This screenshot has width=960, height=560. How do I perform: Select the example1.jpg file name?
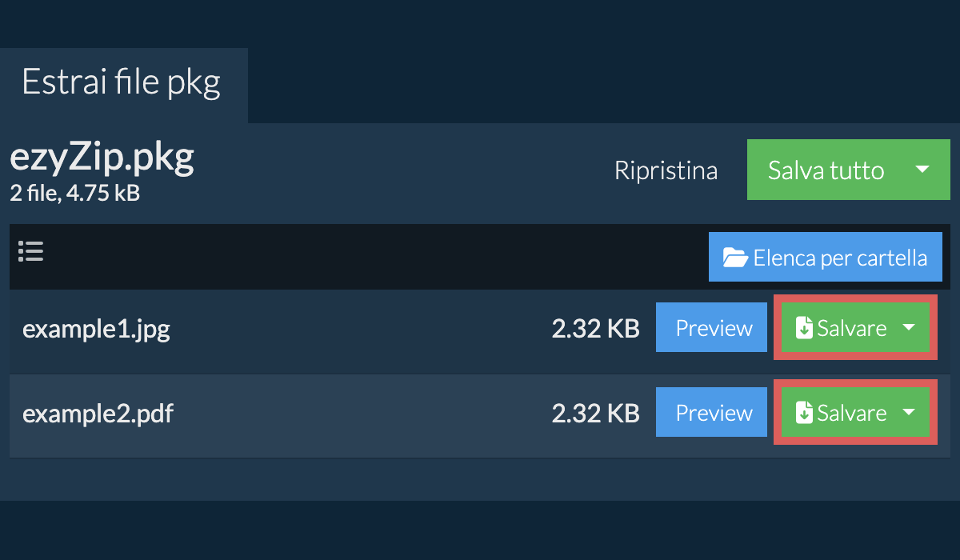[96, 329]
